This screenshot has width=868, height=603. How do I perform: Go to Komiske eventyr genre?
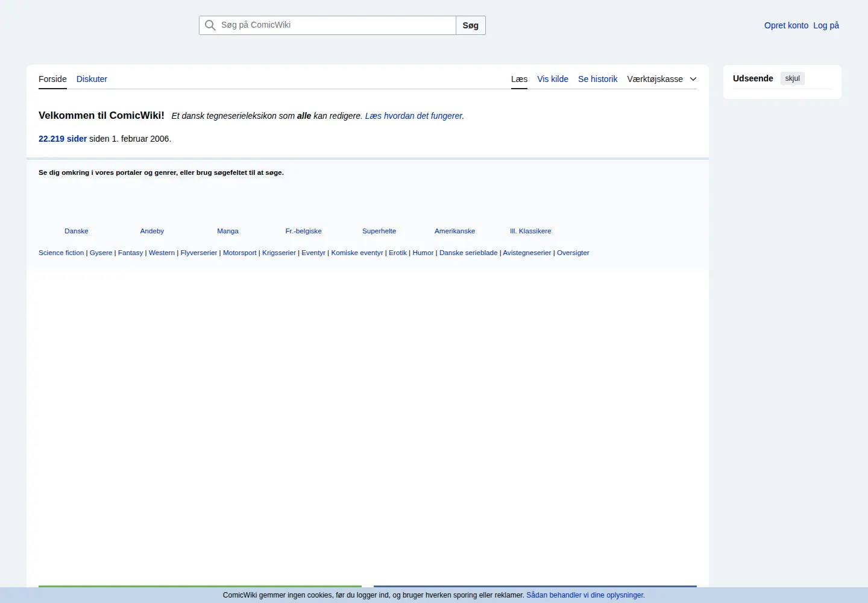(x=357, y=253)
